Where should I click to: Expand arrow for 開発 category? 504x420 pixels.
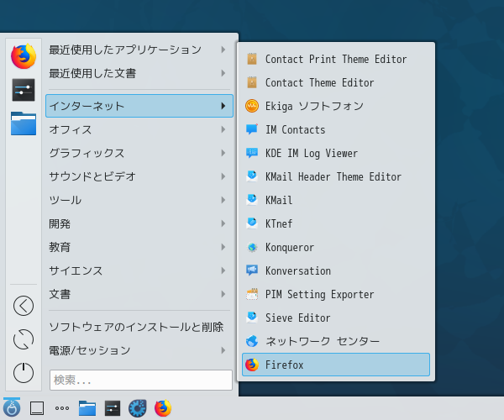pyautogui.click(x=223, y=223)
